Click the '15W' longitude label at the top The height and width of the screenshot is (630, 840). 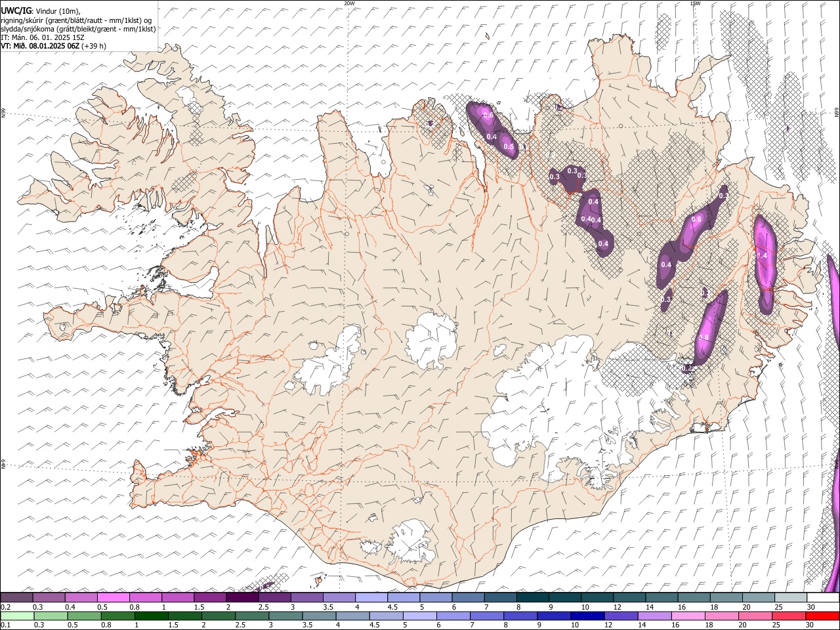pos(695,3)
